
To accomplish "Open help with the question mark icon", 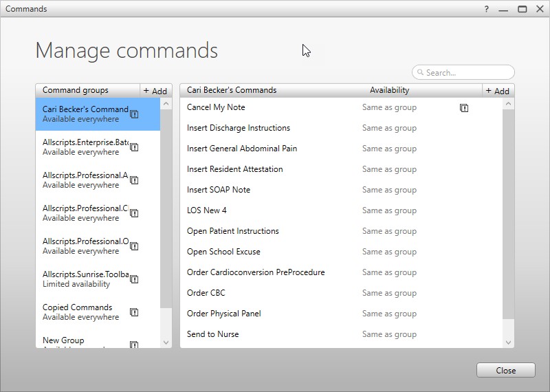I will coord(487,9).
